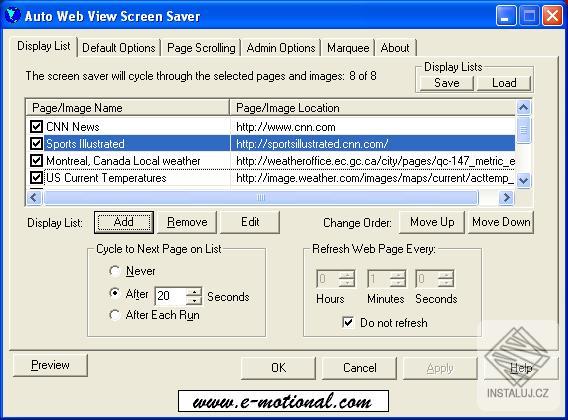Toggle the US Current Temperatures checkbox
The image size is (568, 420).
pos(36,178)
